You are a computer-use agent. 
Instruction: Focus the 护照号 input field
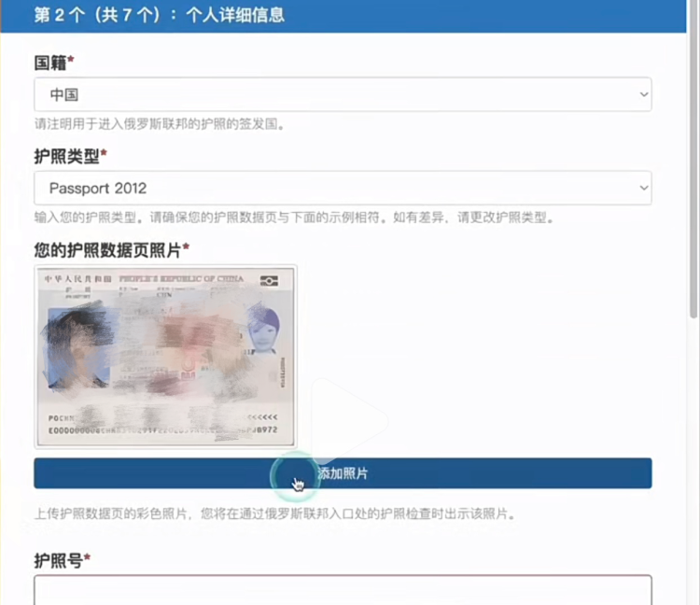[x=343, y=591]
